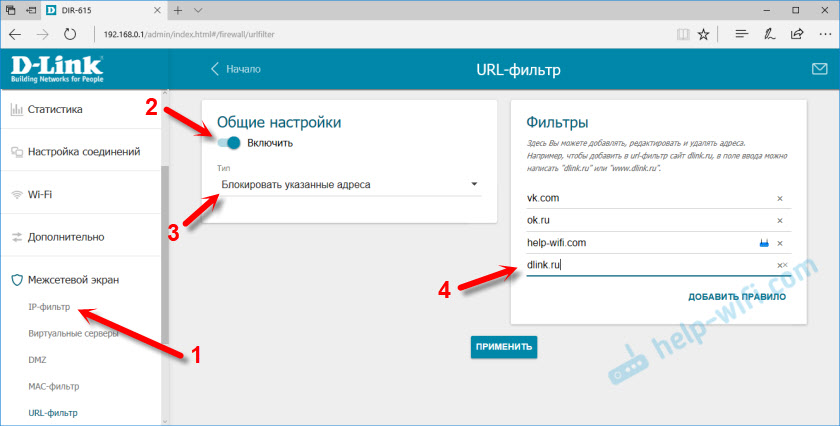Open the Hub lines icon
Screen dimensions: 840x426
pyautogui.click(x=742, y=34)
